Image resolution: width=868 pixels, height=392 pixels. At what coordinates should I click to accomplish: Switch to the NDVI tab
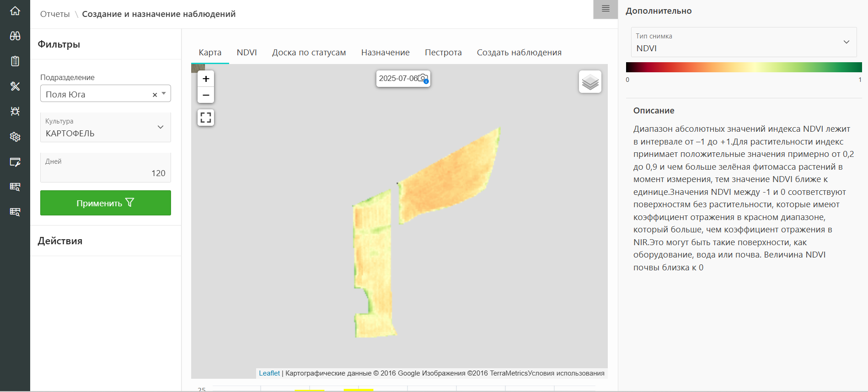pos(246,53)
